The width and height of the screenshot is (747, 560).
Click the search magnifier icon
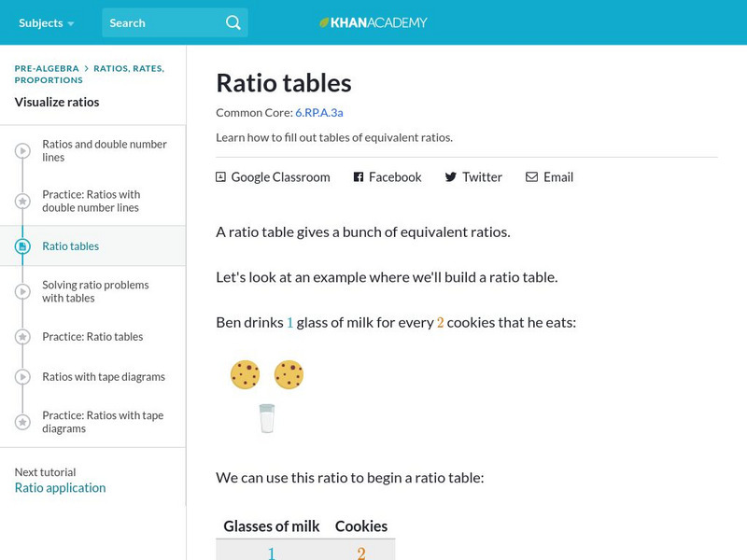click(233, 22)
